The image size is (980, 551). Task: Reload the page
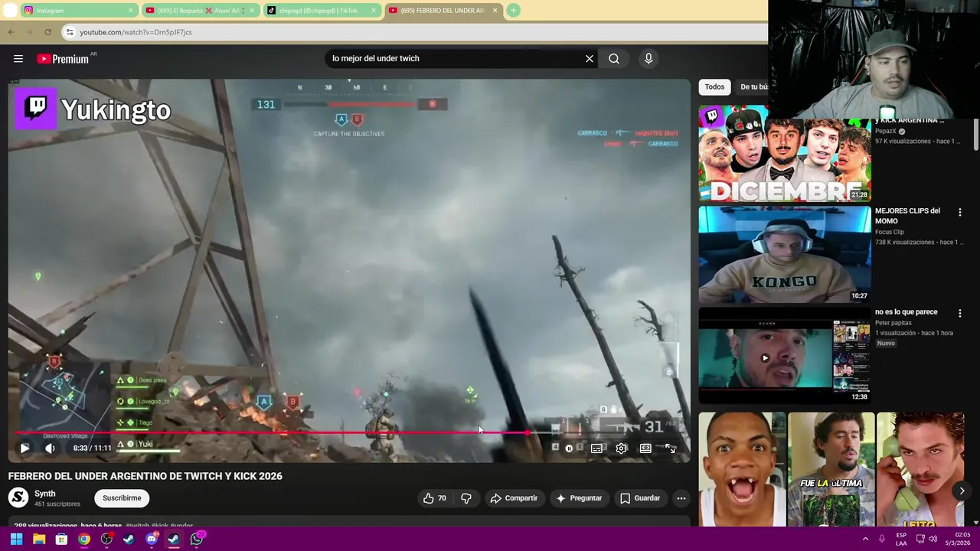click(x=47, y=32)
